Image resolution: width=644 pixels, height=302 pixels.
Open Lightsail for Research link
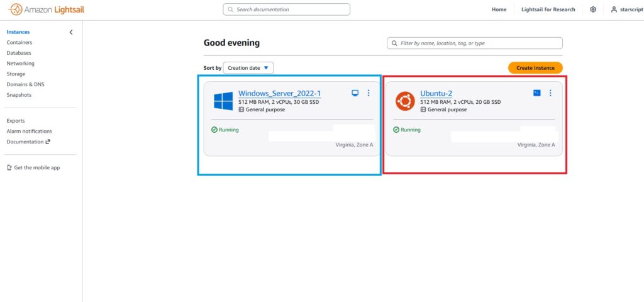(548, 9)
